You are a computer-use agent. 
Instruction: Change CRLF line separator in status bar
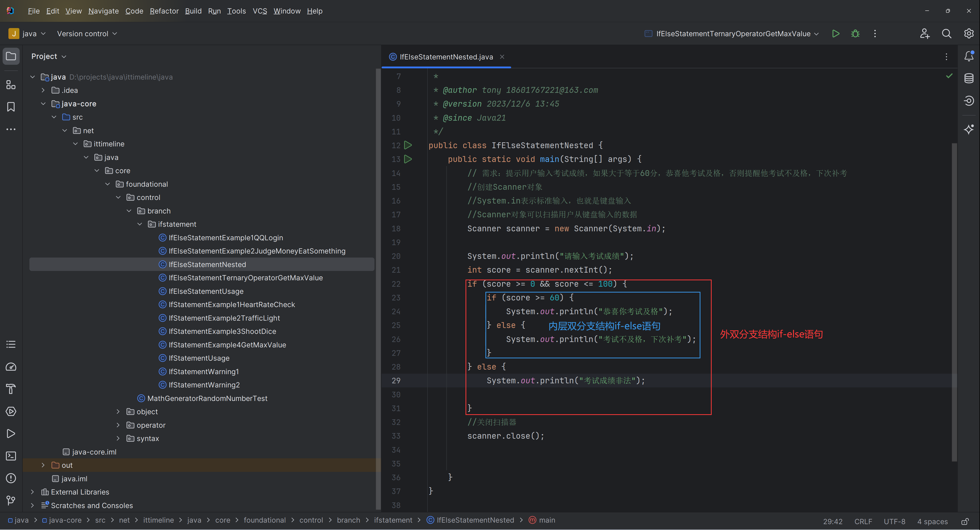pos(863,521)
